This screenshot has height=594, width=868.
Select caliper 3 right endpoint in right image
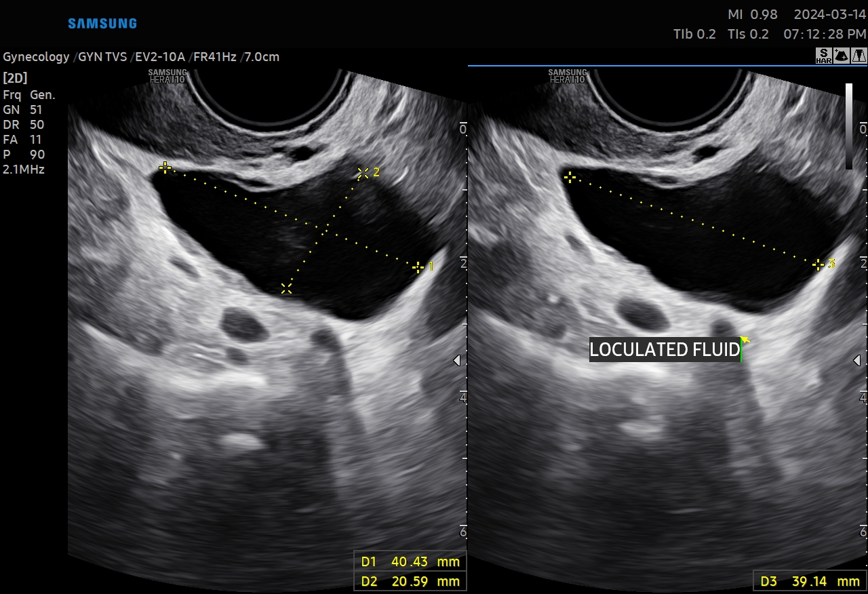[x=818, y=264]
